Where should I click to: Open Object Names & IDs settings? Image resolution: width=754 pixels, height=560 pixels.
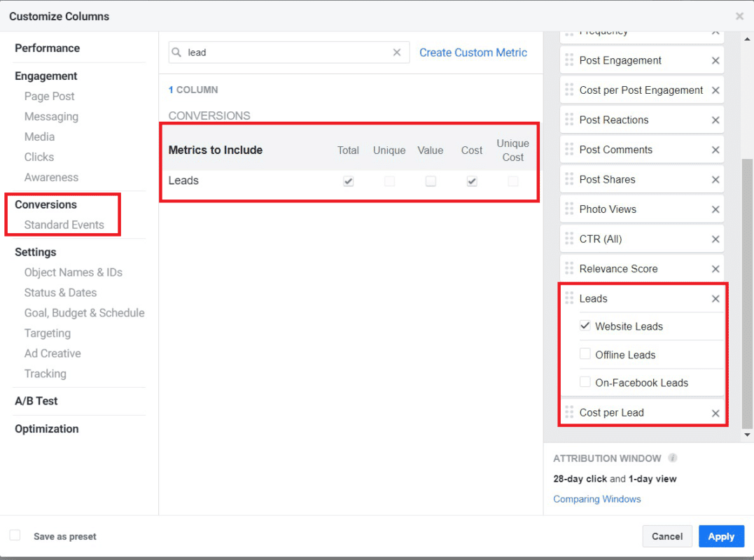click(73, 272)
